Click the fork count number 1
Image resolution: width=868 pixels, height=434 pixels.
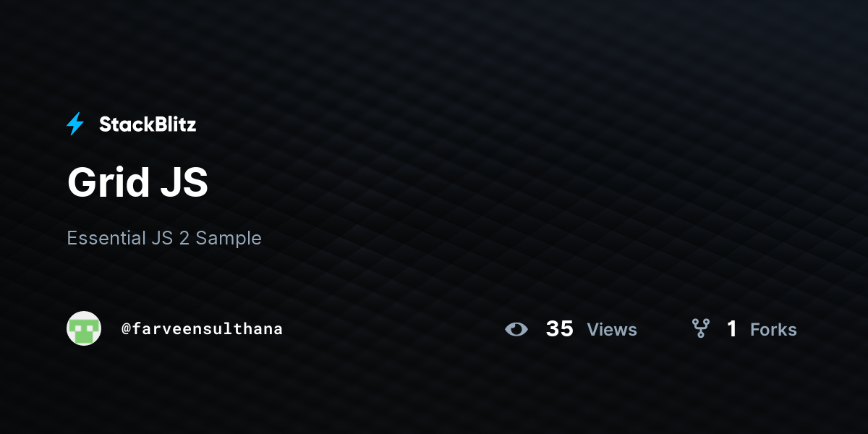click(732, 329)
